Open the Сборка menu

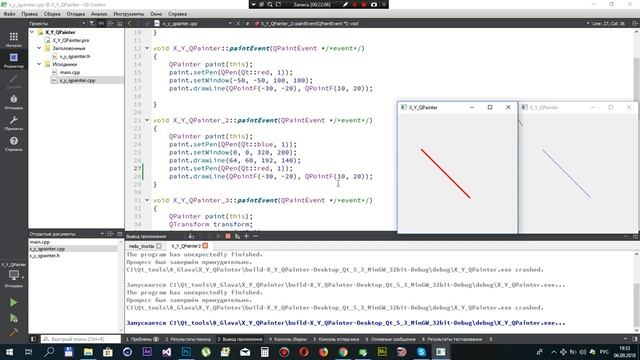[x=52, y=14]
